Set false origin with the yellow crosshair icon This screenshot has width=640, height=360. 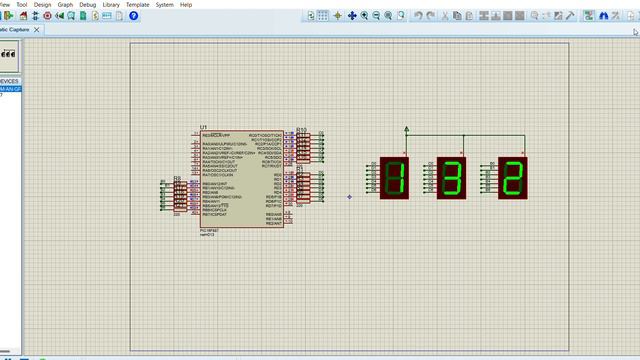[x=338, y=16]
